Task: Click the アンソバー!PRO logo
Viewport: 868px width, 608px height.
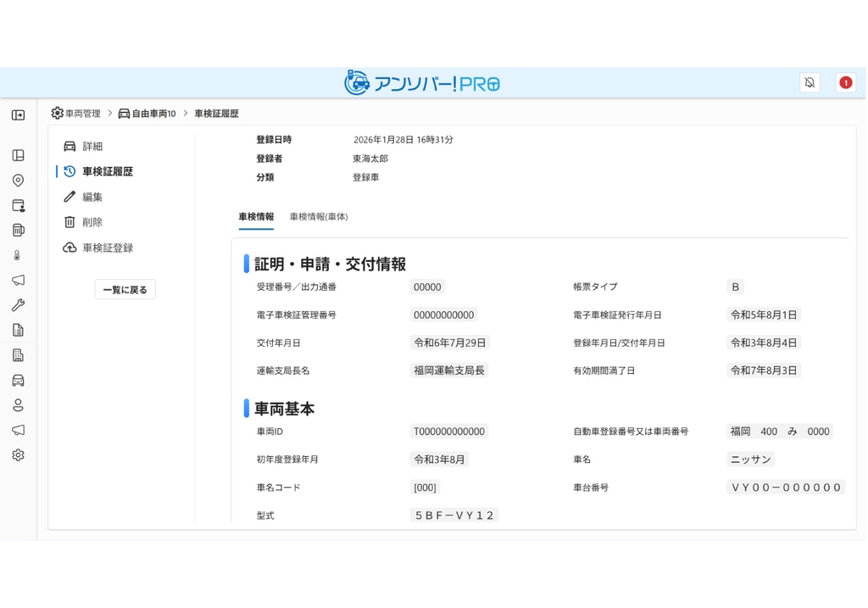Action: point(422,83)
